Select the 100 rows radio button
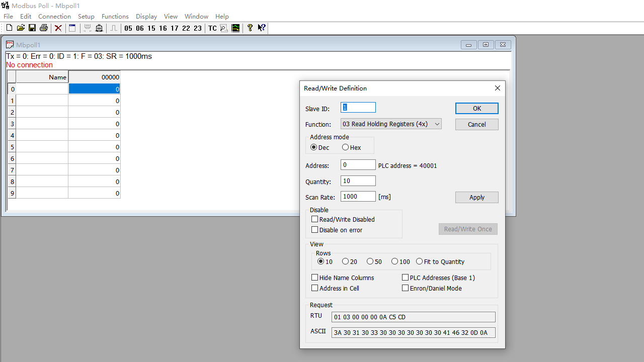Viewport: 644px width, 362px height. click(394, 261)
